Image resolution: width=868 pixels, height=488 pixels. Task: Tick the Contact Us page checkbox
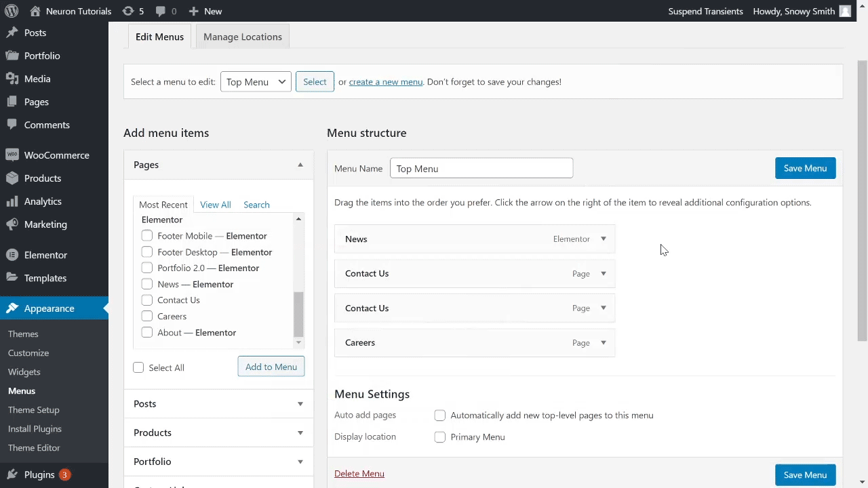[x=147, y=300]
